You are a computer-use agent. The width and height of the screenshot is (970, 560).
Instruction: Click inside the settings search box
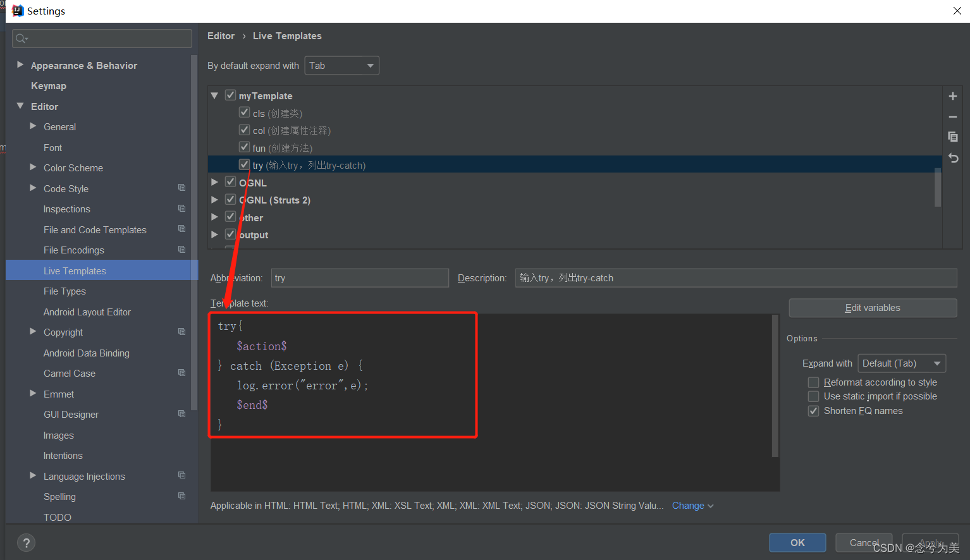point(102,39)
